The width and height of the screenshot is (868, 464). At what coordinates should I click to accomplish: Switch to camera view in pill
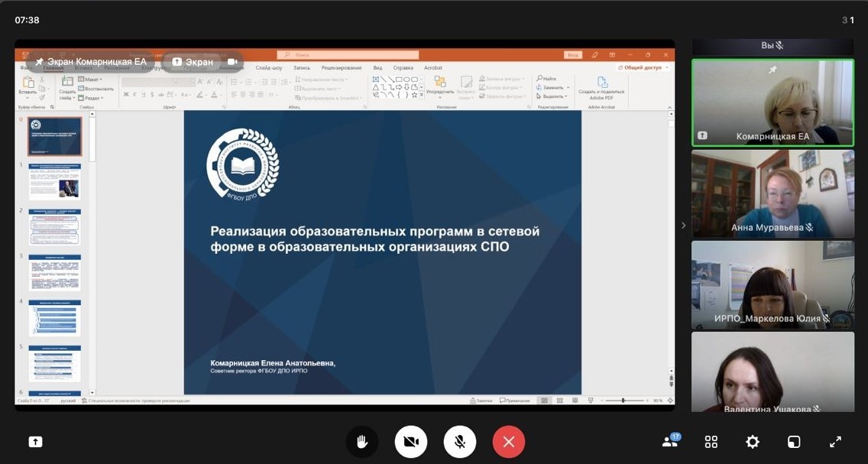click(232, 62)
